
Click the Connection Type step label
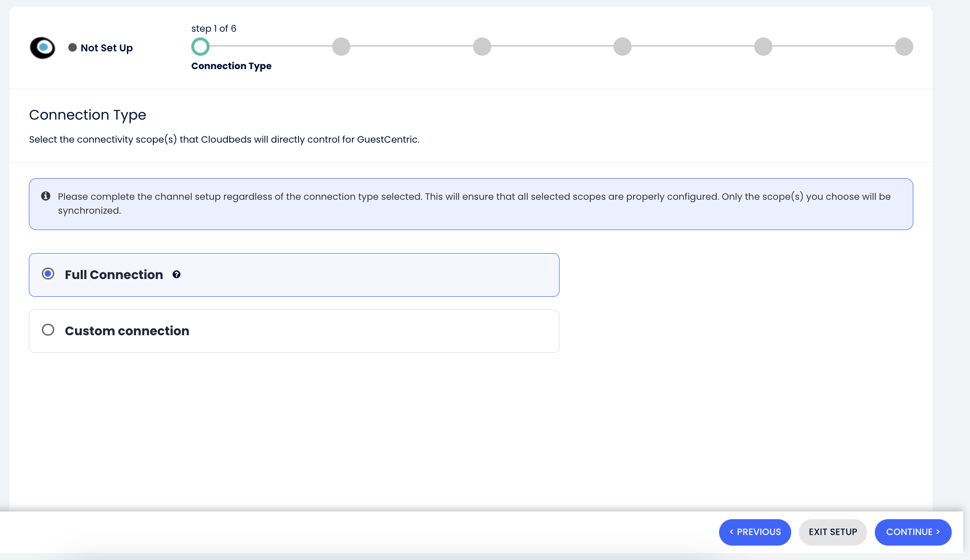point(231,66)
